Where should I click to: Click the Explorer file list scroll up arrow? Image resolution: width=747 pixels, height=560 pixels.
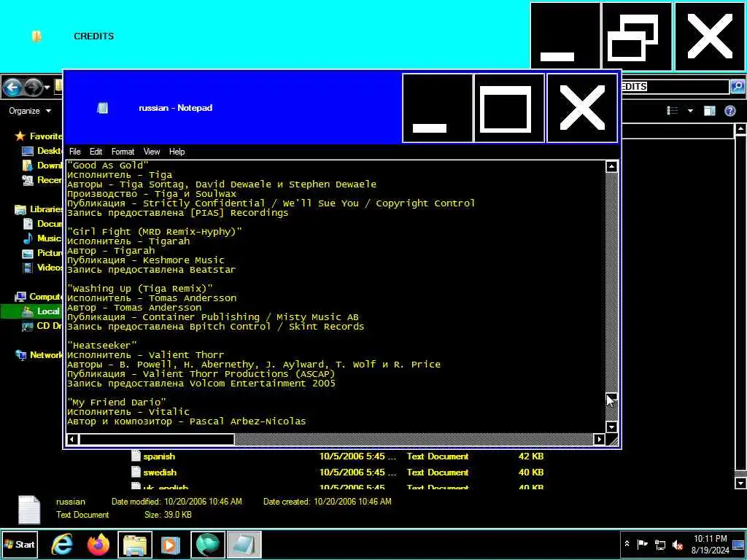tap(740, 128)
